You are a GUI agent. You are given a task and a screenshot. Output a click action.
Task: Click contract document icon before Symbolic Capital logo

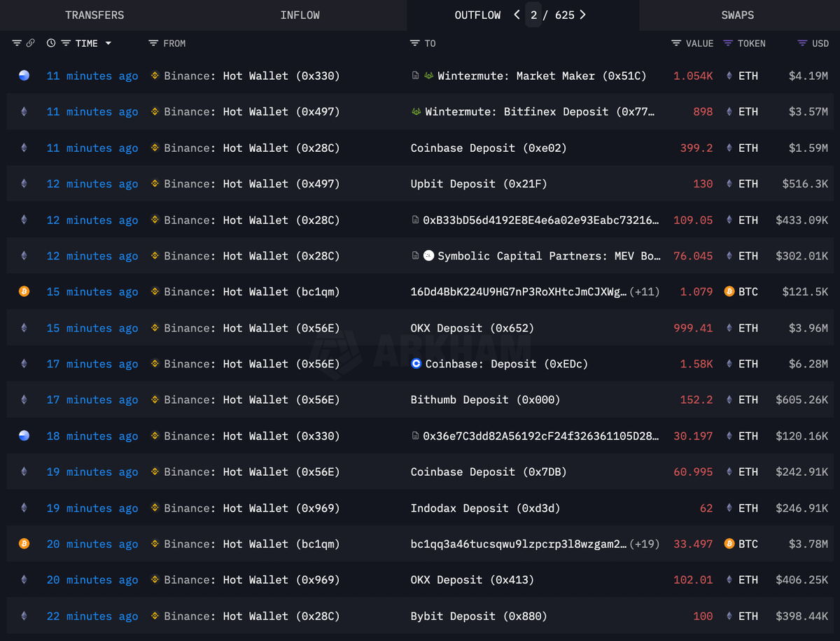coord(416,256)
